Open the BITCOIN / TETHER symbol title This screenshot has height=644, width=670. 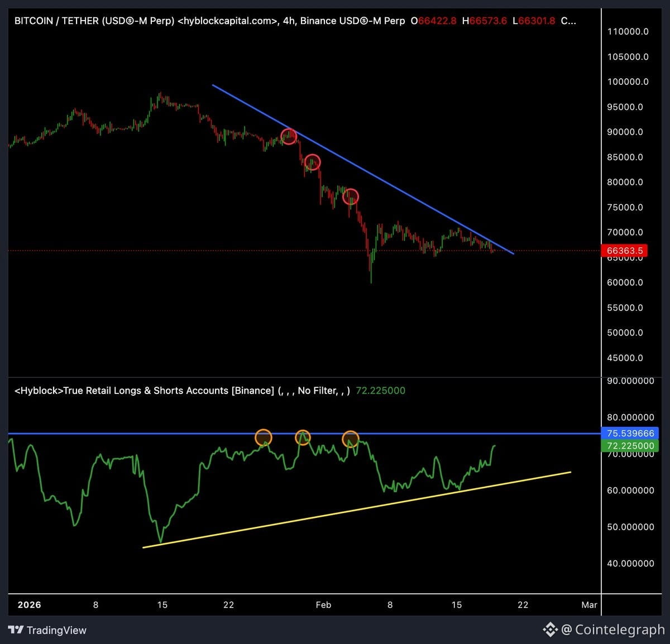(x=56, y=21)
